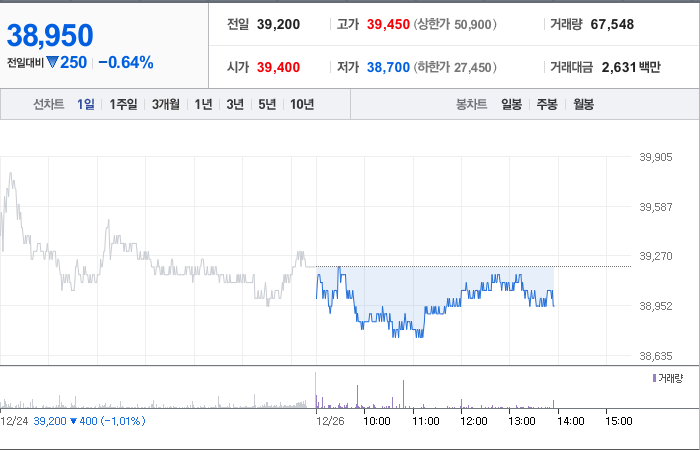Click the 15:00 time axis label

tap(619, 421)
